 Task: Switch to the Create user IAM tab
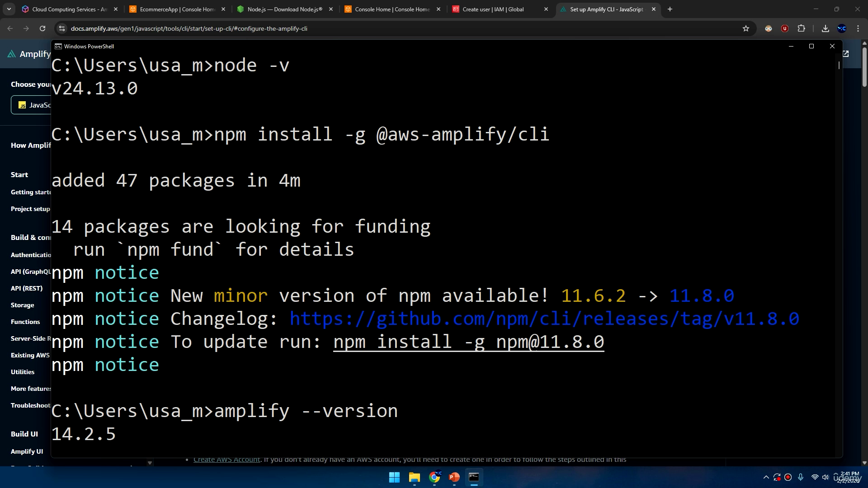[500, 9]
